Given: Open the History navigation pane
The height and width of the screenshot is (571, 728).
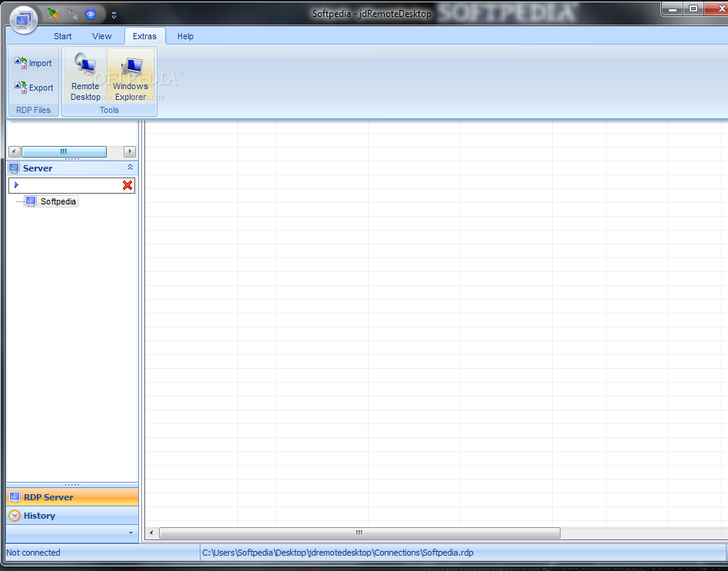Looking at the screenshot, I should pos(72,515).
